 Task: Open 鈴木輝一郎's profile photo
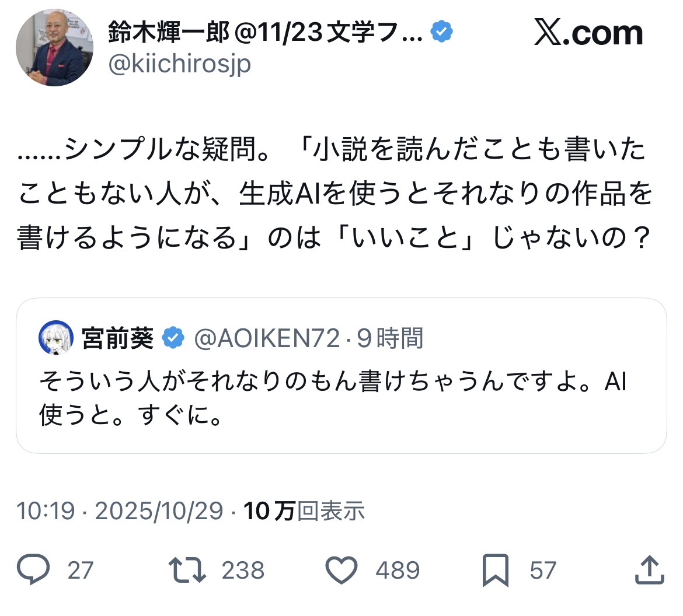point(54,48)
